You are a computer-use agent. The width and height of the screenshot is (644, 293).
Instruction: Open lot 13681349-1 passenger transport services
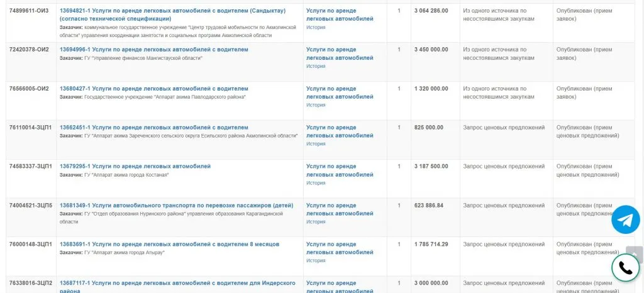[176, 206]
